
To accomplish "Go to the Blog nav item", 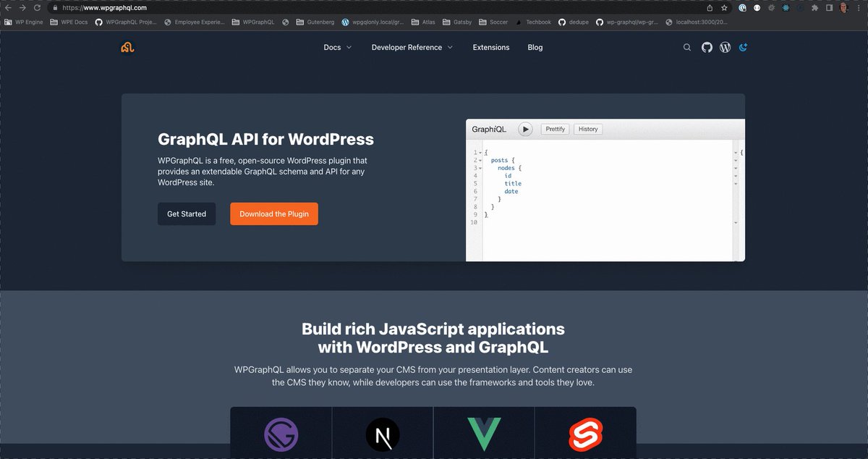I will click(x=535, y=47).
